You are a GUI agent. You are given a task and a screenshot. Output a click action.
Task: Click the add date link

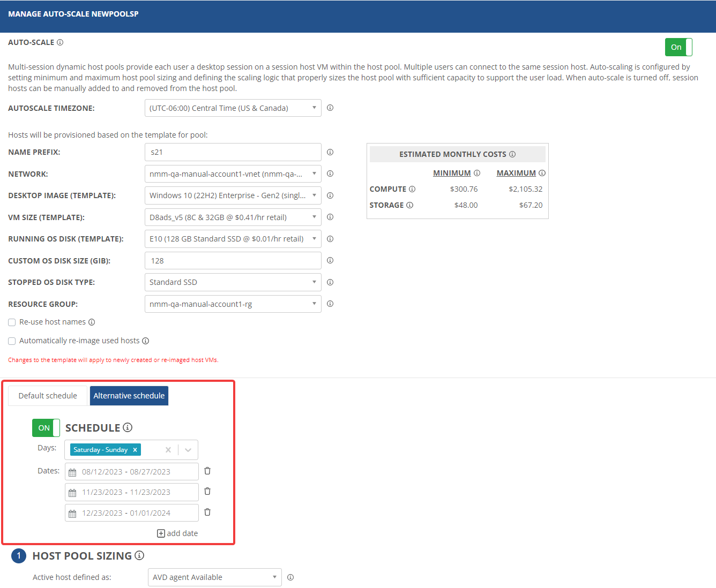[177, 533]
